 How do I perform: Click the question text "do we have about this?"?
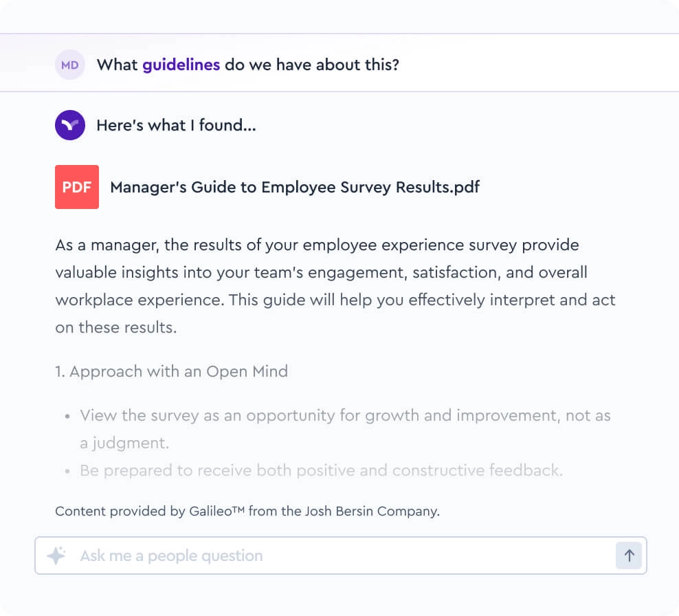[x=312, y=65]
